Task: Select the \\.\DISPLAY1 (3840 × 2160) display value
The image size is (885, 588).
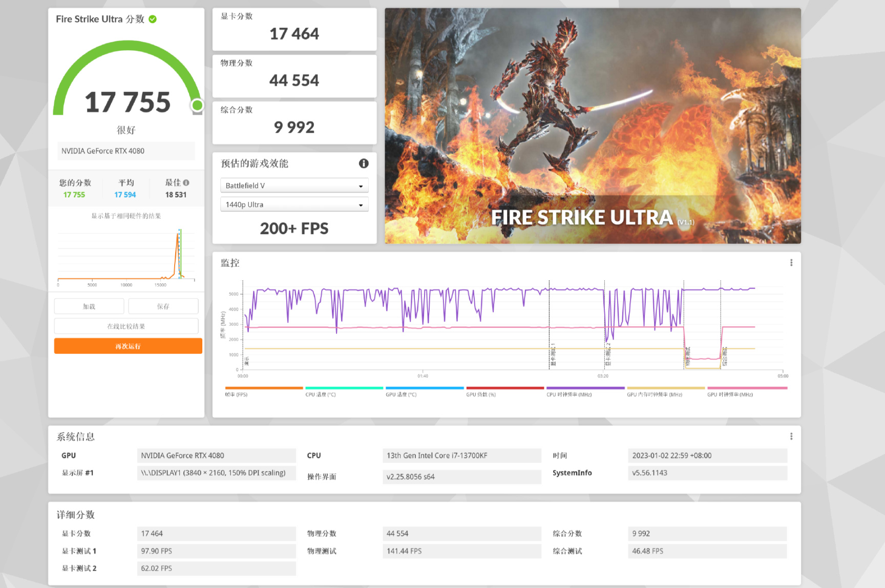Action: click(x=216, y=473)
